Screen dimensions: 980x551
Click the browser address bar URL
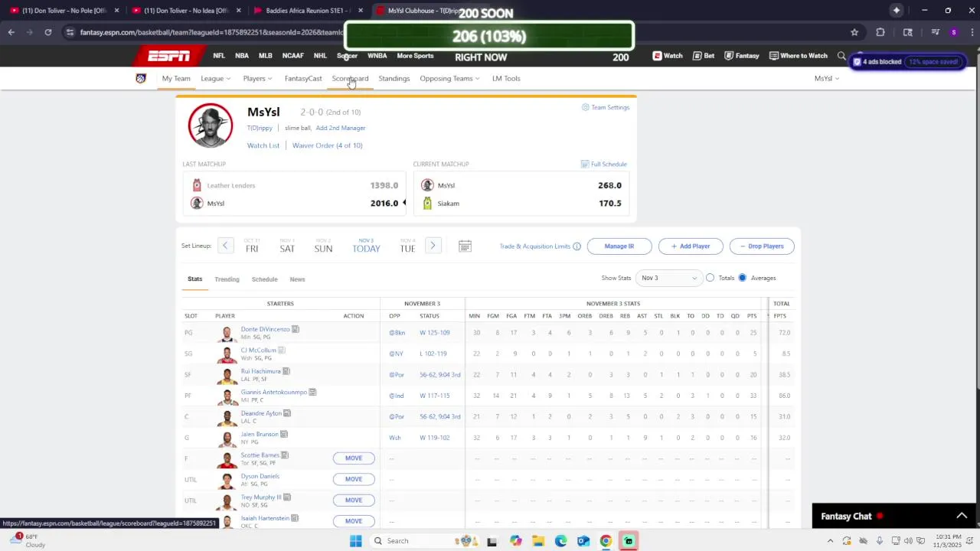click(x=211, y=32)
